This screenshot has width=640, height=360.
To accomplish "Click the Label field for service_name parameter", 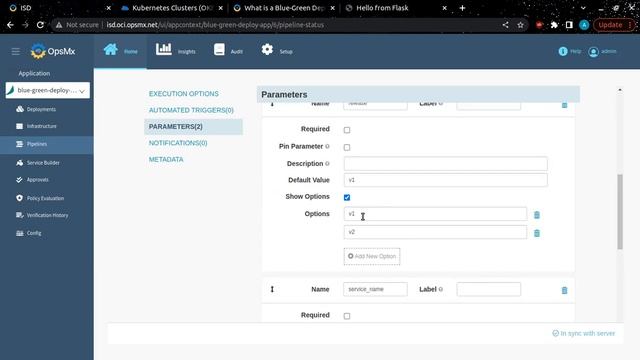I will click(x=489, y=289).
